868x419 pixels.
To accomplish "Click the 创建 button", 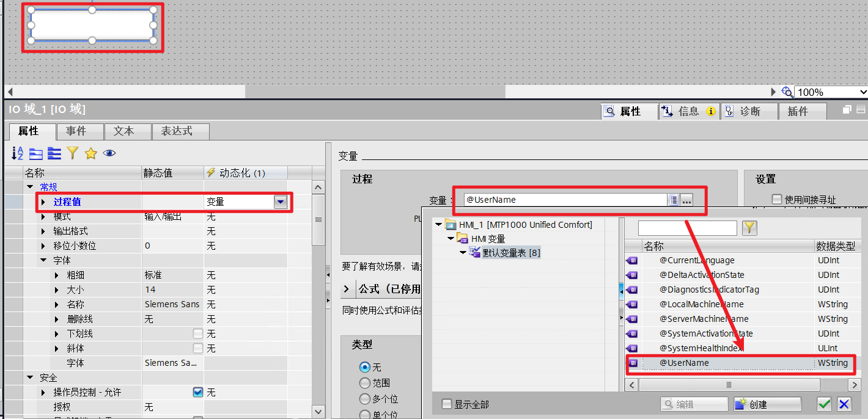I will [767, 404].
